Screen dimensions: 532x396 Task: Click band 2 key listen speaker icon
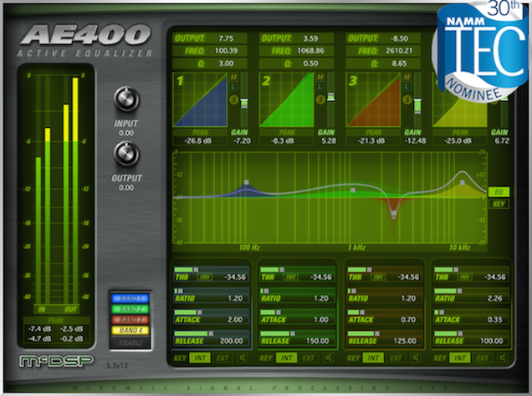click(x=329, y=357)
